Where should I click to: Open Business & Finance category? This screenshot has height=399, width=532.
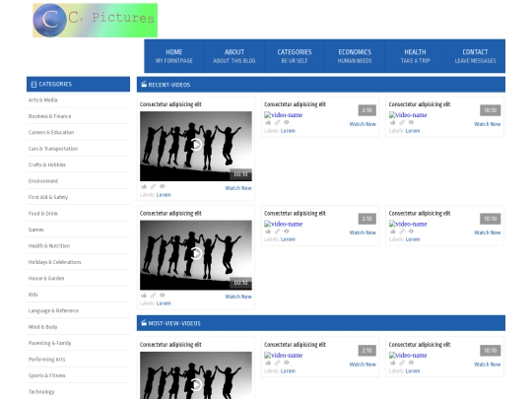coord(49,116)
